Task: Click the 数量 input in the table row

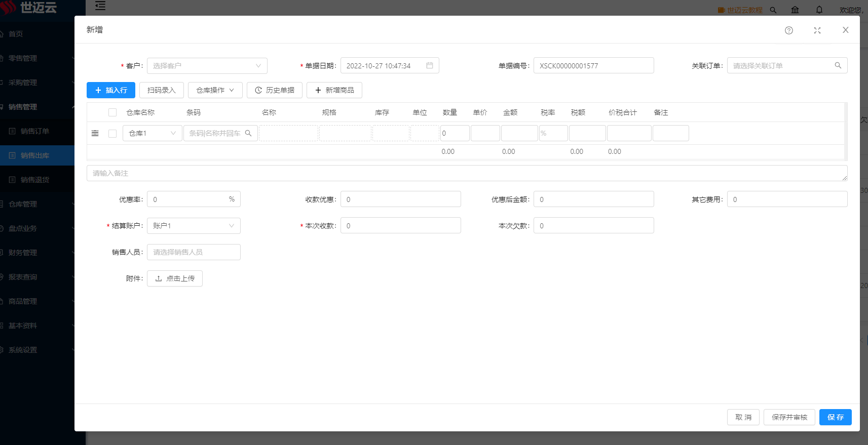Action: [x=455, y=133]
